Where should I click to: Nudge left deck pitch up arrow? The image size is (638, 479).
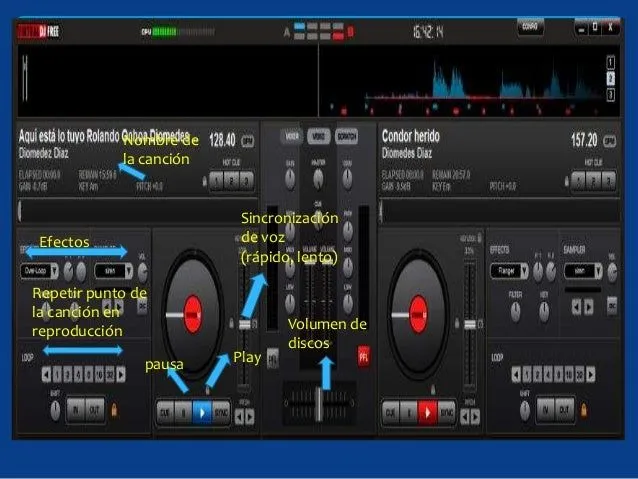click(250, 417)
